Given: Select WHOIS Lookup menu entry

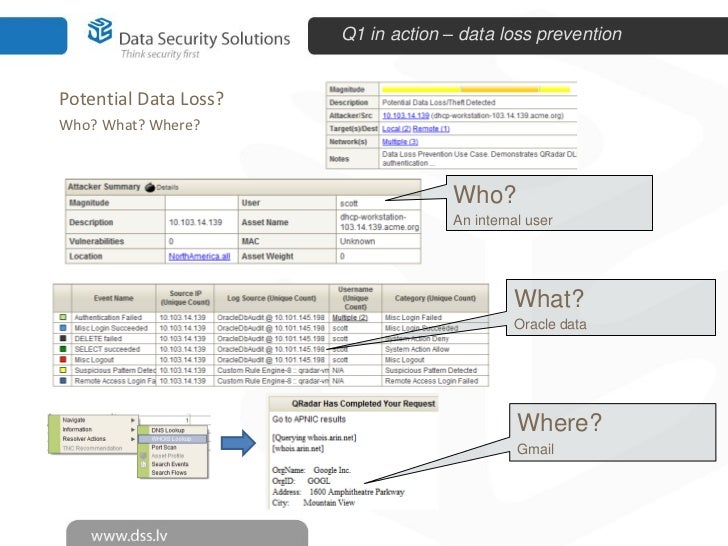Looking at the screenshot, I should (172, 439).
